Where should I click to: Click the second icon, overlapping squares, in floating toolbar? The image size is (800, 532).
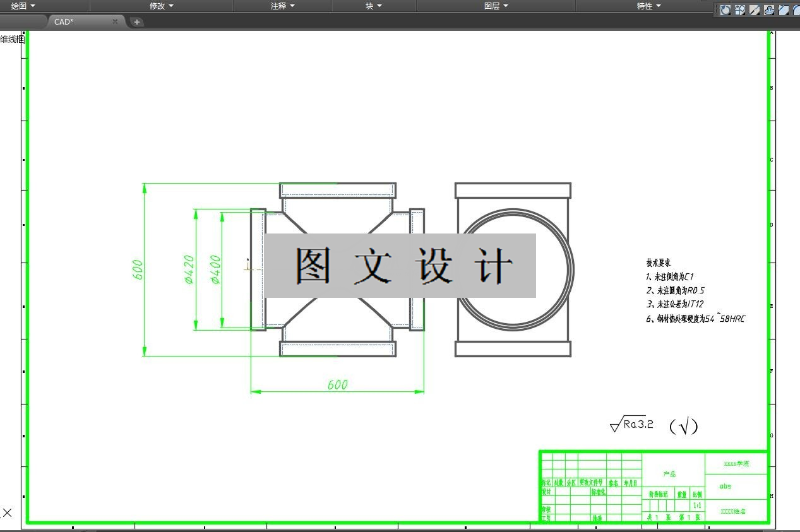tap(740, 10)
